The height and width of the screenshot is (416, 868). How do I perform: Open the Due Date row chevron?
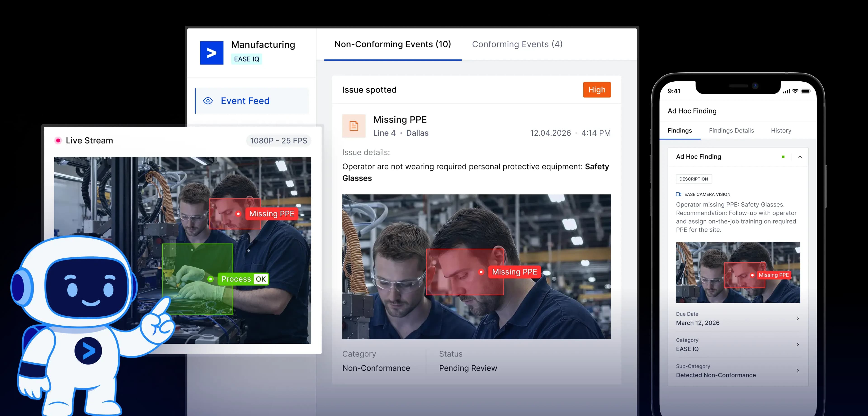point(797,318)
